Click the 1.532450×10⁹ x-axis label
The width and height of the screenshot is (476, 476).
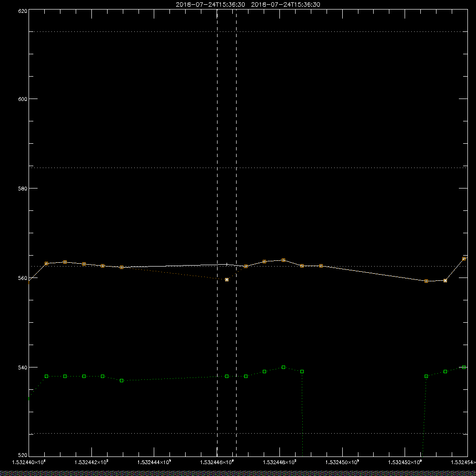(343, 462)
